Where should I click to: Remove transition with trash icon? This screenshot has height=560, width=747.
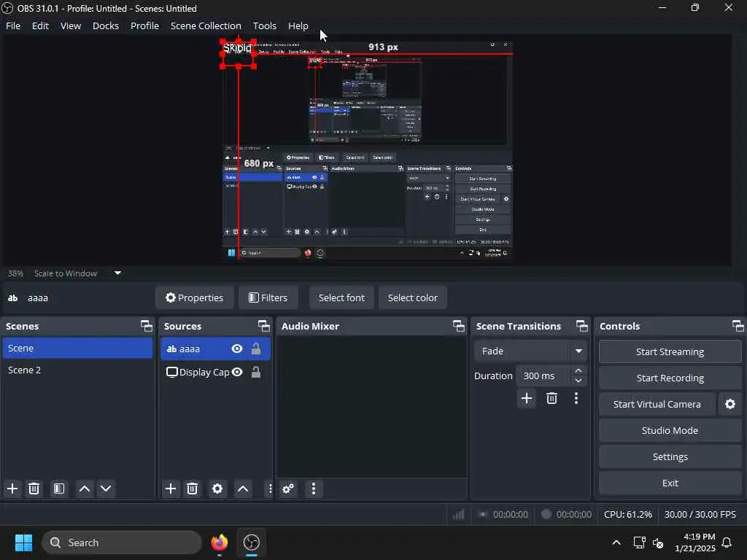551,398
